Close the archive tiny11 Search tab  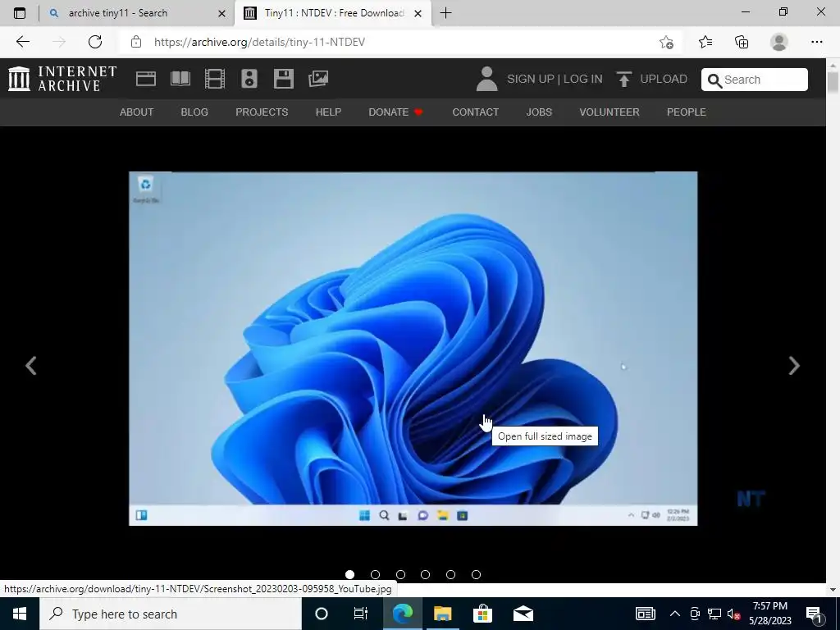tap(221, 13)
